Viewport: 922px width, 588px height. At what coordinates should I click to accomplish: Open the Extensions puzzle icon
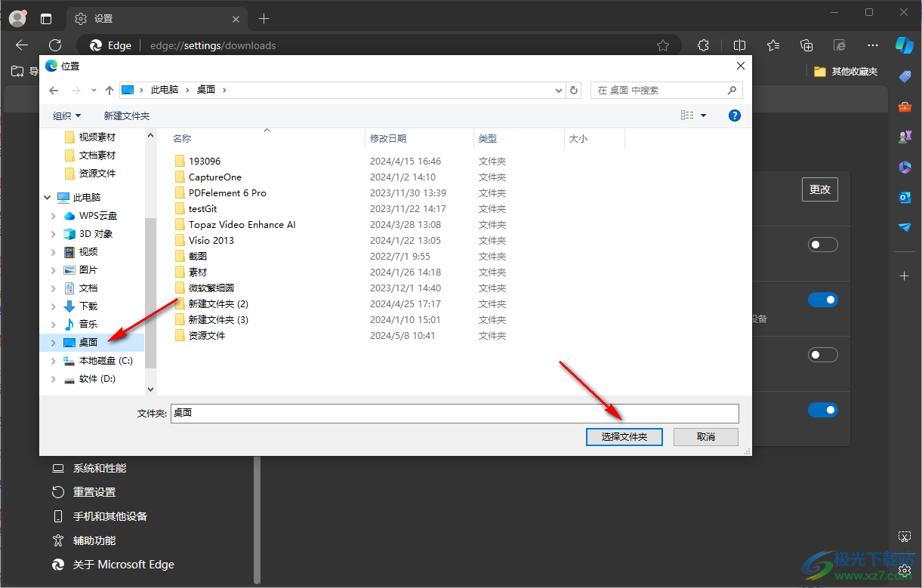click(x=703, y=45)
